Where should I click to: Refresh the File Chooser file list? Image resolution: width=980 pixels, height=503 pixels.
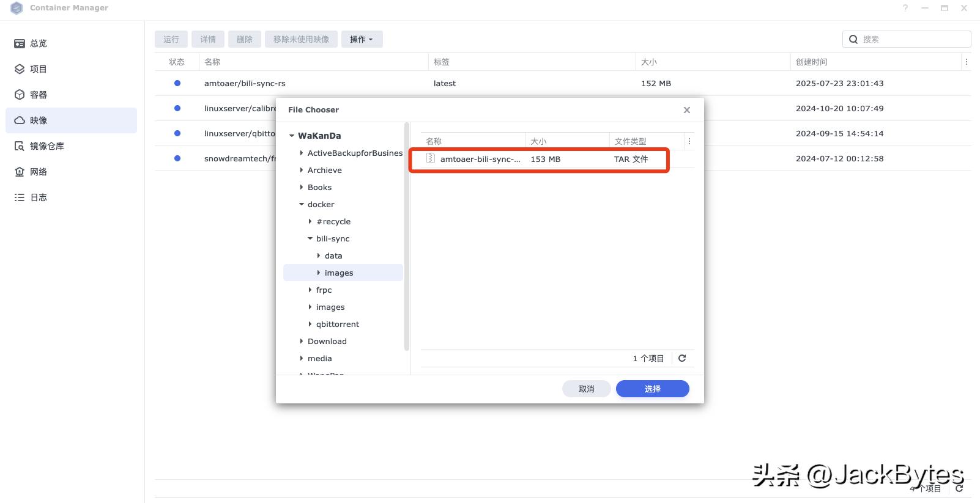pos(682,358)
